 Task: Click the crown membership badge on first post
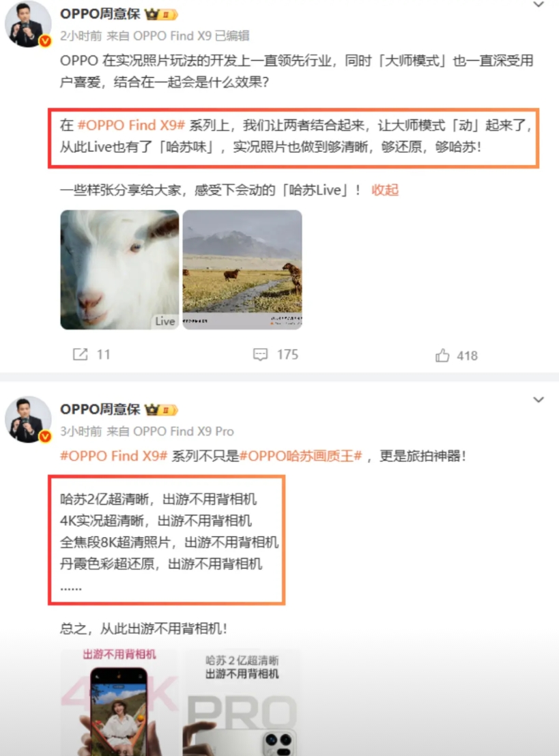click(x=161, y=14)
